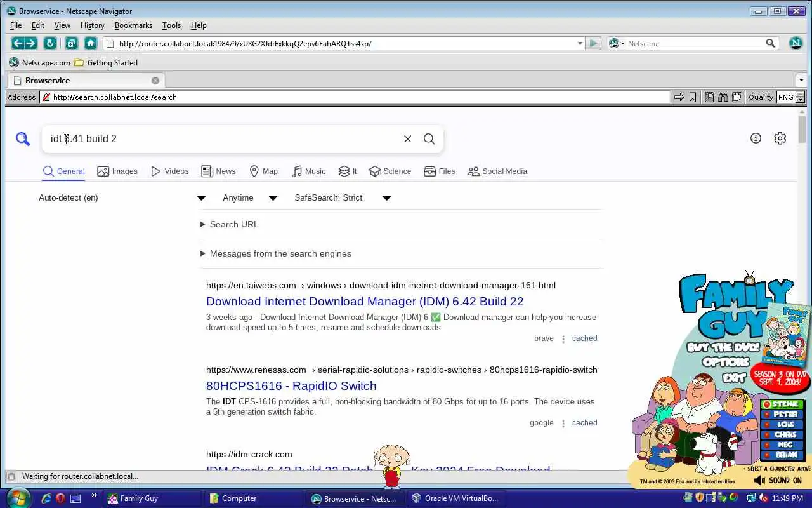The image size is (812, 508).
Task: Select the Science search category
Action: pyautogui.click(x=390, y=171)
